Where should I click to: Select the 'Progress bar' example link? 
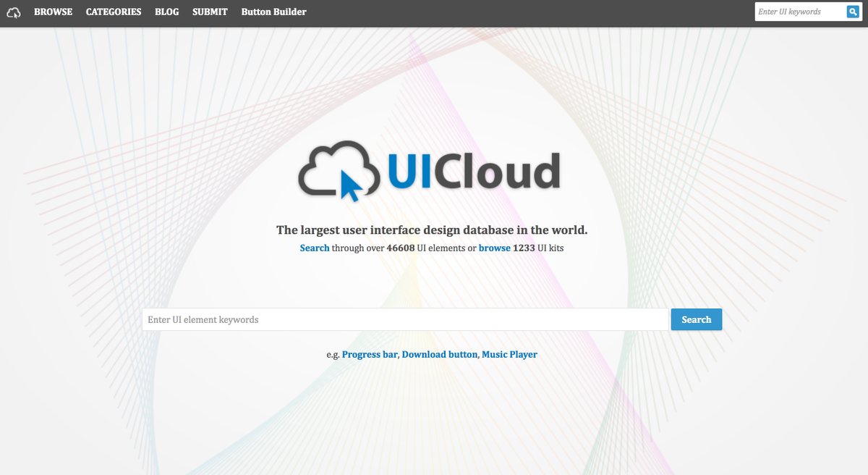click(370, 355)
